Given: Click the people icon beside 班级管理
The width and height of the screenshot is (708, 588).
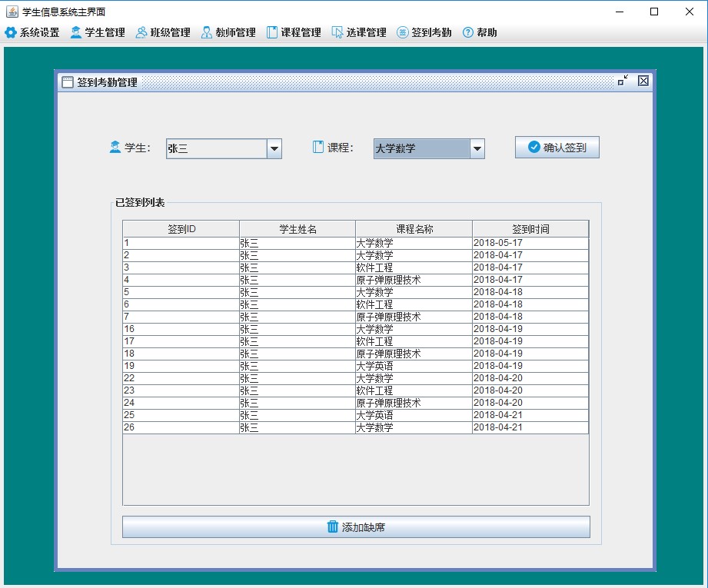Looking at the screenshot, I should pyautogui.click(x=141, y=32).
